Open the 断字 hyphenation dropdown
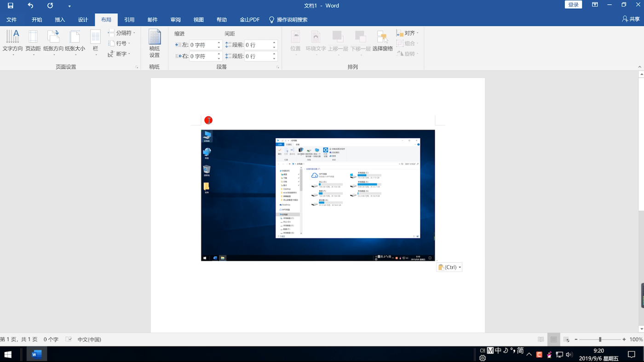The image size is (644, 362). click(x=119, y=54)
